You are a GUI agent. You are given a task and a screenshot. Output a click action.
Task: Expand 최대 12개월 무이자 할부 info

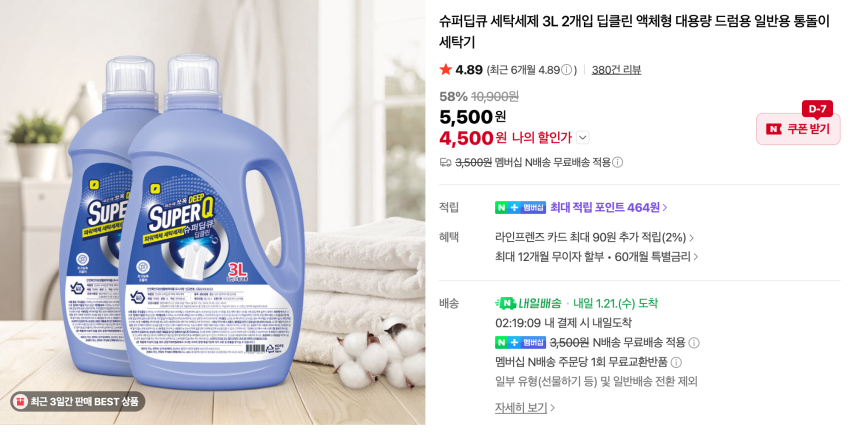click(597, 256)
